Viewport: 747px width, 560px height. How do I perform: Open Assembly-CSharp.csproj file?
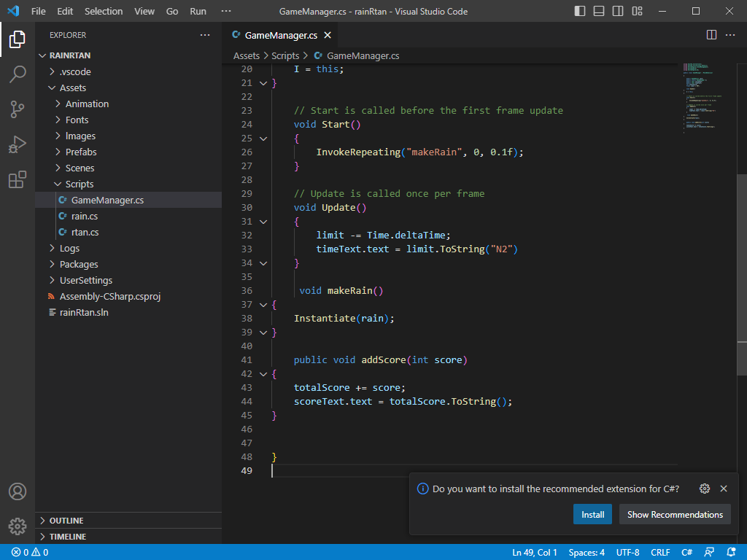point(128,296)
